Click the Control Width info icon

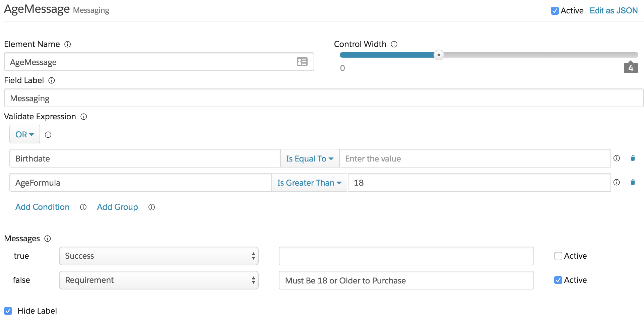(x=394, y=44)
